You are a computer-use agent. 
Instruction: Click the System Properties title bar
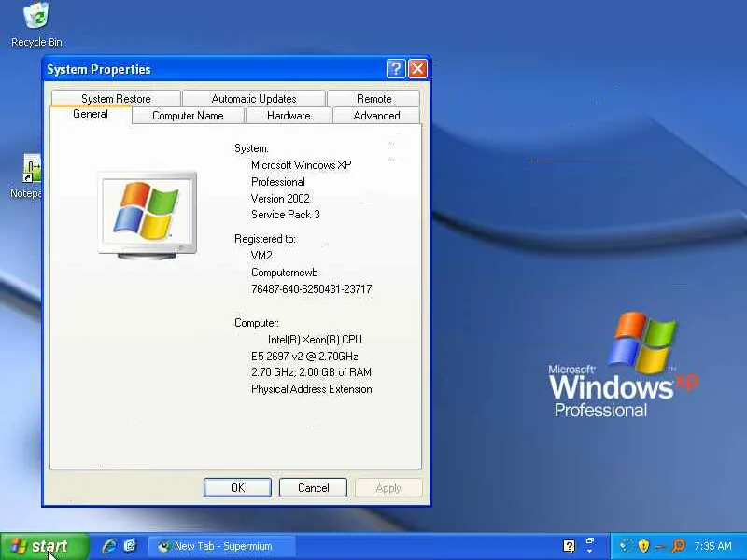(x=215, y=69)
